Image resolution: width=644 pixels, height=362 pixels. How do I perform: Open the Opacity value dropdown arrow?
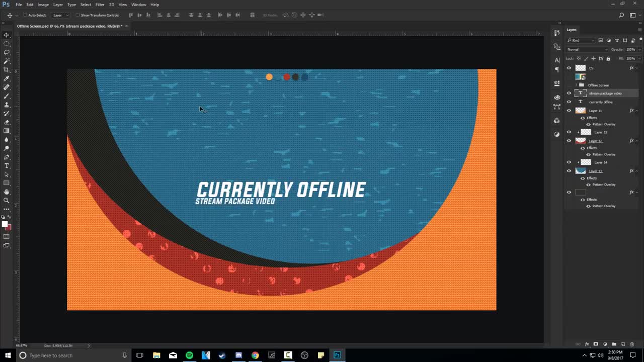(x=639, y=49)
